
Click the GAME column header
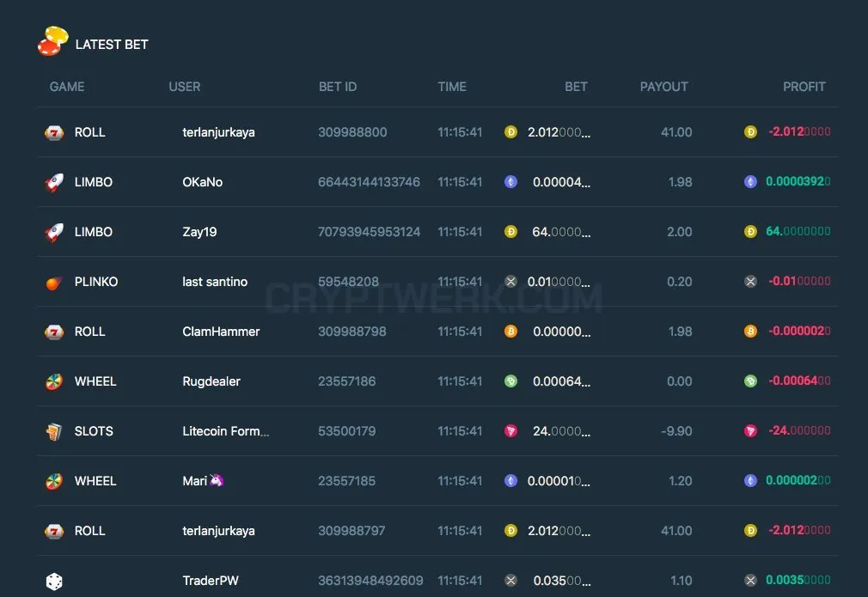pos(67,87)
